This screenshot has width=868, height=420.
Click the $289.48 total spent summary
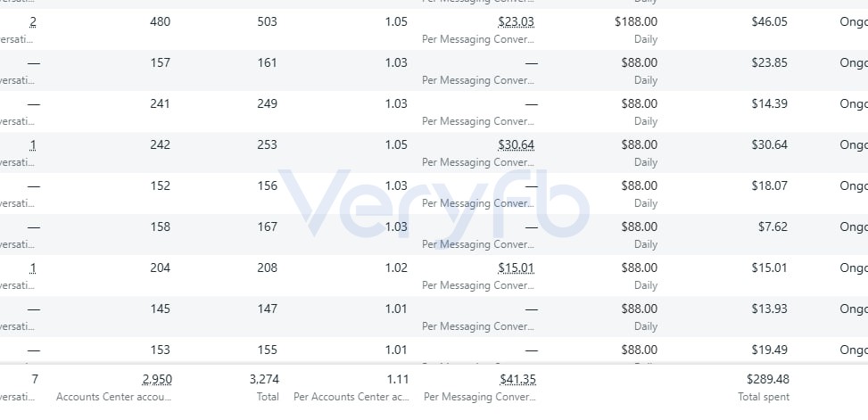pyautogui.click(x=768, y=380)
